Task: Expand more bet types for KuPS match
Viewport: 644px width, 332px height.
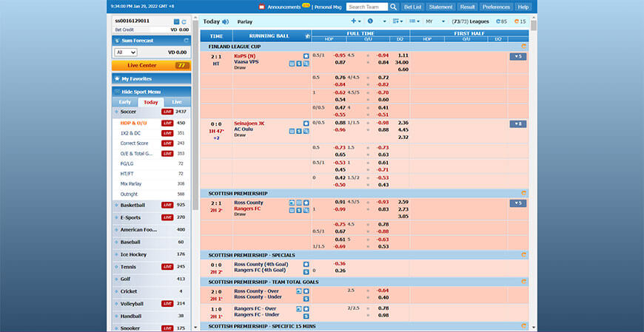Action: pyautogui.click(x=518, y=57)
